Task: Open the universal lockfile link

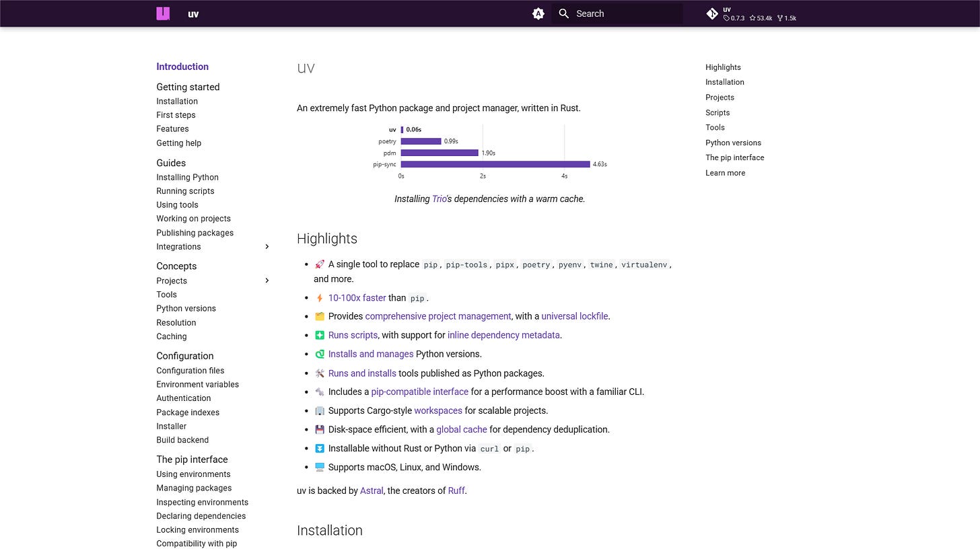Action: coord(575,316)
